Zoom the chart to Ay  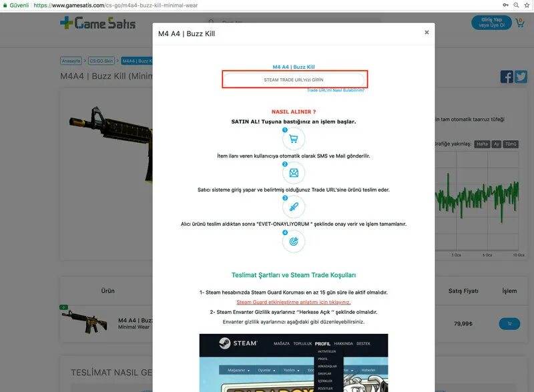coord(497,144)
